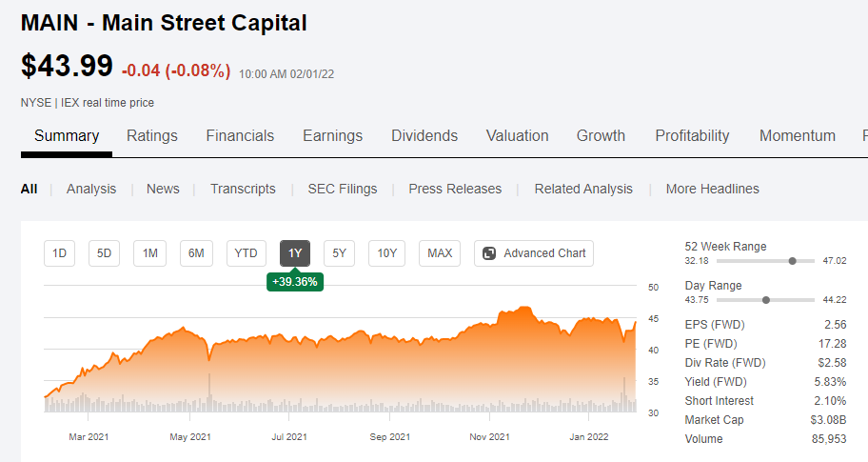The image size is (868, 462).
Task: Click the $43.99 stock price
Action: pyautogui.click(x=67, y=66)
